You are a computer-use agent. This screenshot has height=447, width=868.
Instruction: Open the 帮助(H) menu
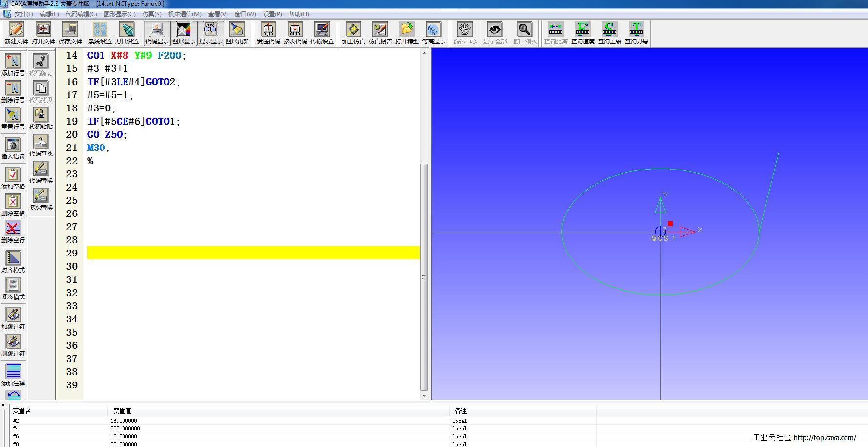click(x=299, y=14)
